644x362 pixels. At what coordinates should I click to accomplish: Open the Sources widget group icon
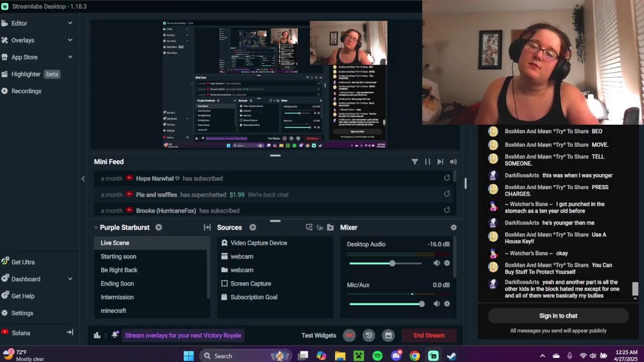(x=319, y=227)
